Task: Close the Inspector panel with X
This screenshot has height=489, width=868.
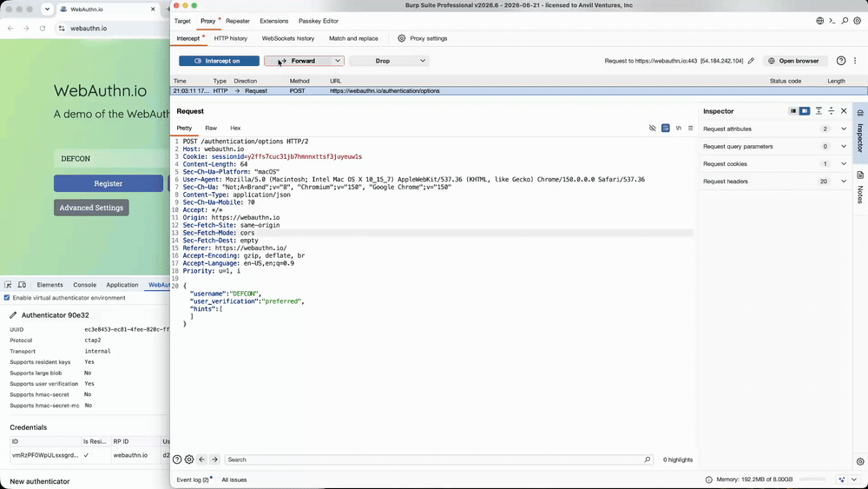Action: click(x=844, y=111)
